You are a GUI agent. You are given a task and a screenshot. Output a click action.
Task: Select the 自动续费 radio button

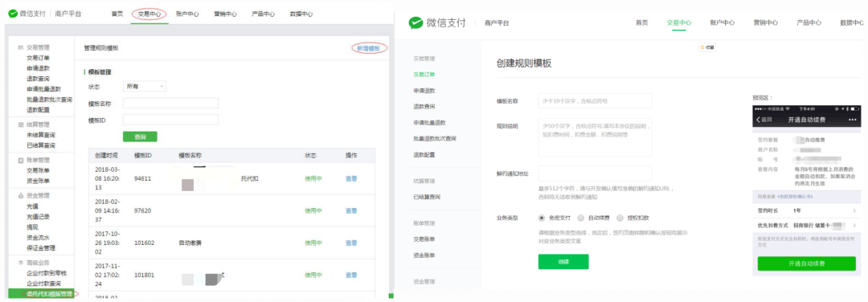pyautogui.click(x=581, y=218)
